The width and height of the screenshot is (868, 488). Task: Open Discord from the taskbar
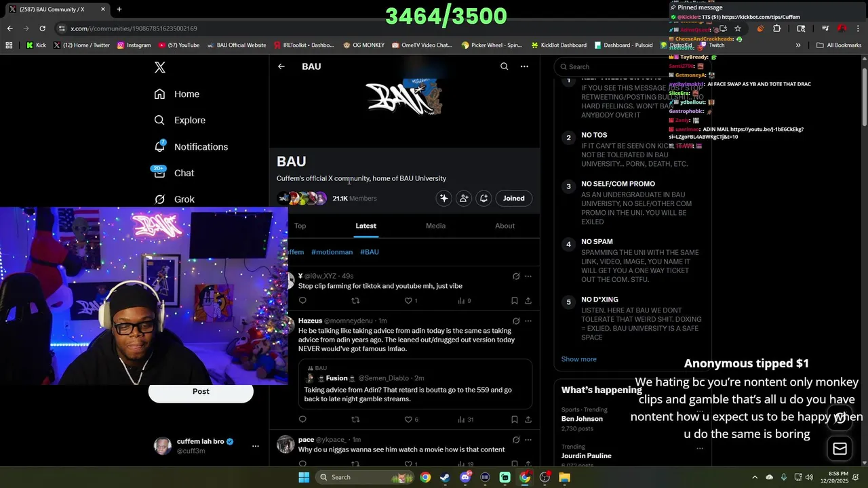coord(465,477)
